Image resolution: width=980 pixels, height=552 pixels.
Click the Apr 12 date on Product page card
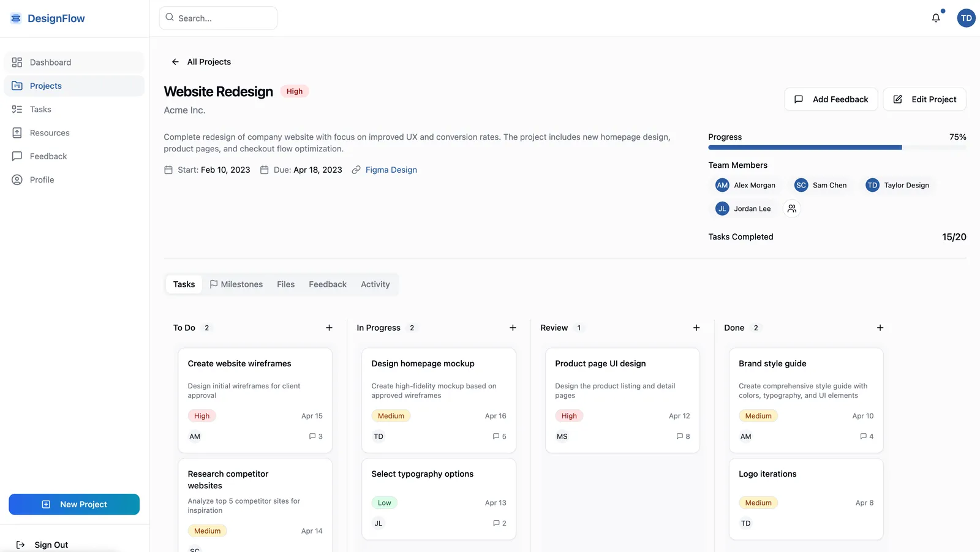pyautogui.click(x=679, y=416)
